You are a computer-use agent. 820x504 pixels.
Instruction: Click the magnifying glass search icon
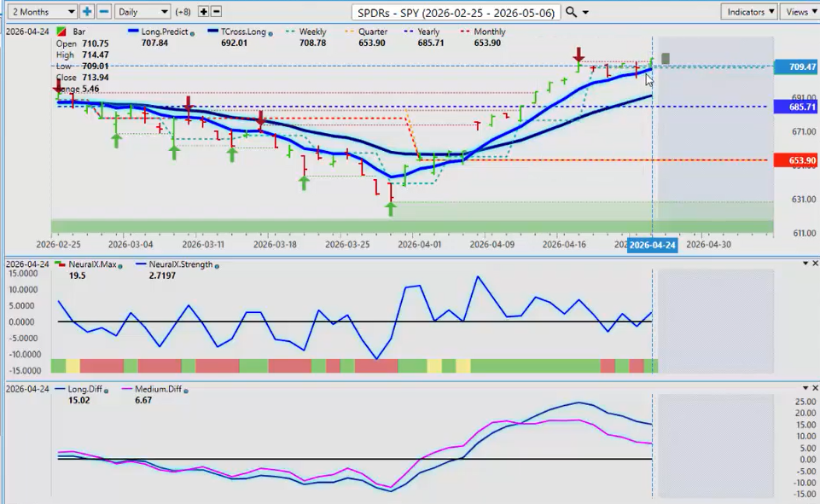coord(572,12)
